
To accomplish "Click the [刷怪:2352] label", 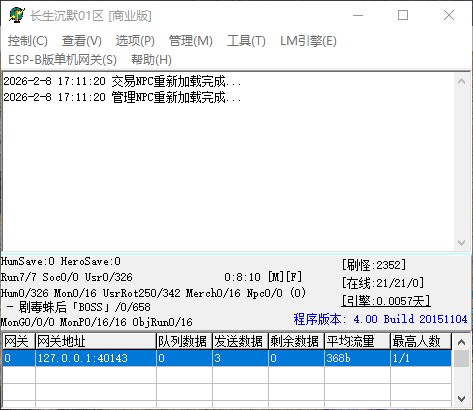I will pos(374,265).
